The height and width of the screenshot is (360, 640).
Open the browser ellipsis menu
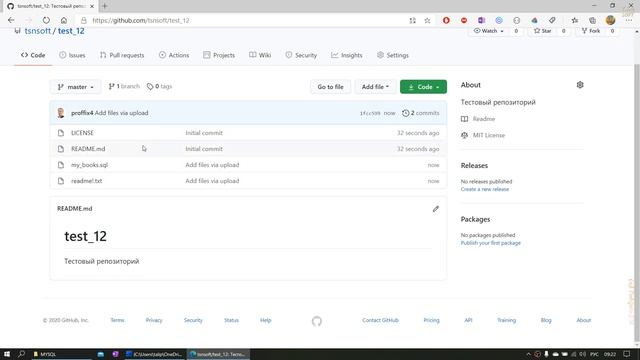point(629,20)
